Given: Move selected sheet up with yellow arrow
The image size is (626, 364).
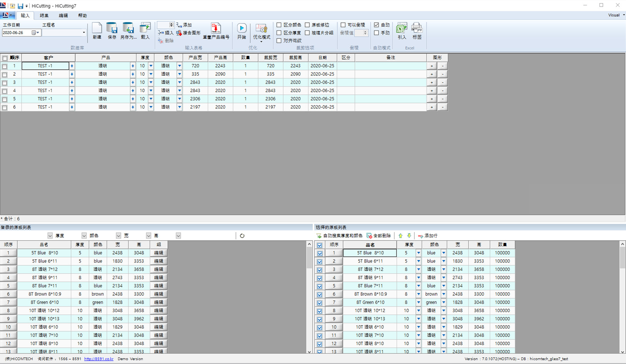Looking at the screenshot, I should point(401,236).
